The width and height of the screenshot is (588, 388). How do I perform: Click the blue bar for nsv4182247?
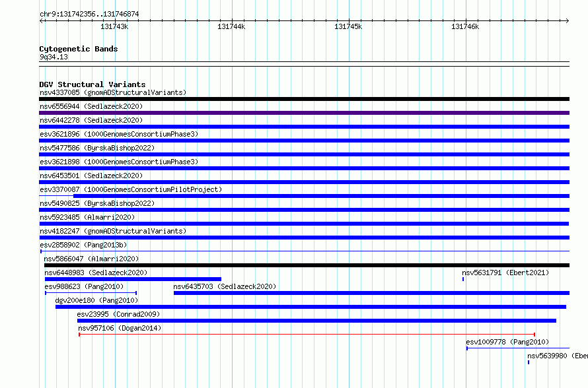tap(304, 238)
